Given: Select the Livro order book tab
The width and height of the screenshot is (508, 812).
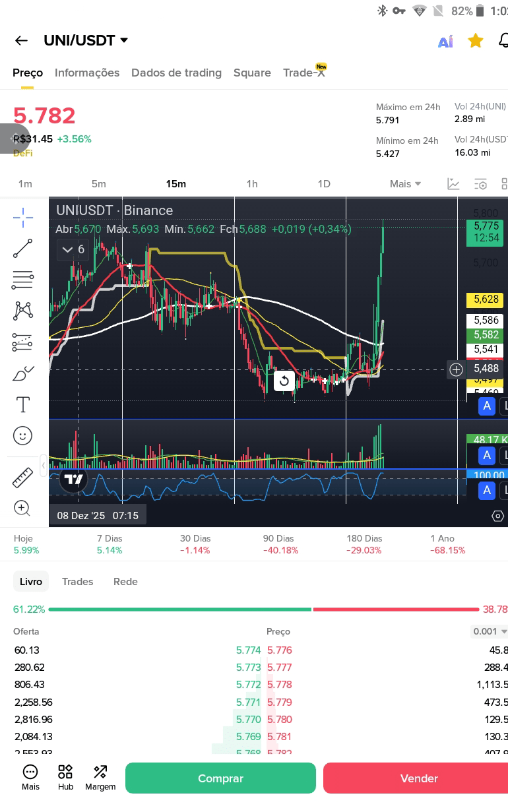Looking at the screenshot, I should [31, 581].
